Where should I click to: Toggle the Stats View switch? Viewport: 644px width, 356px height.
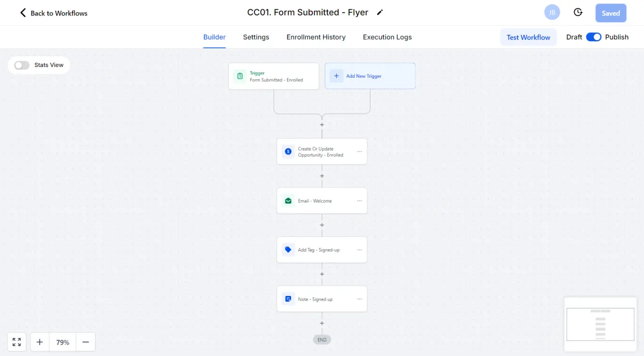[x=22, y=65]
